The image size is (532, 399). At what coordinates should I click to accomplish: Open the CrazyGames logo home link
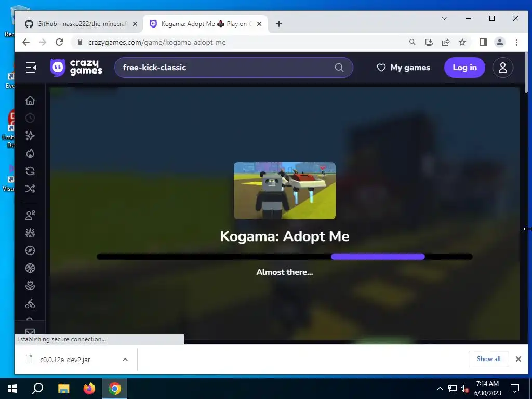point(76,68)
